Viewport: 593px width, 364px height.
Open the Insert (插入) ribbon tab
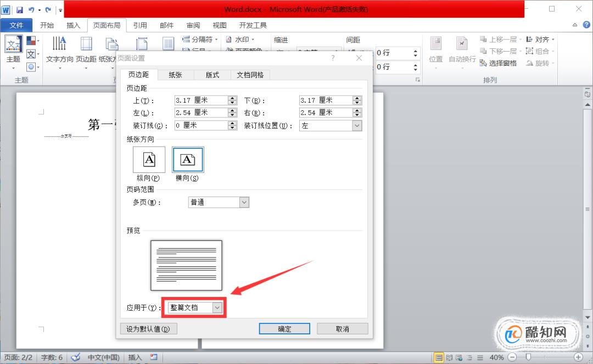click(74, 25)
